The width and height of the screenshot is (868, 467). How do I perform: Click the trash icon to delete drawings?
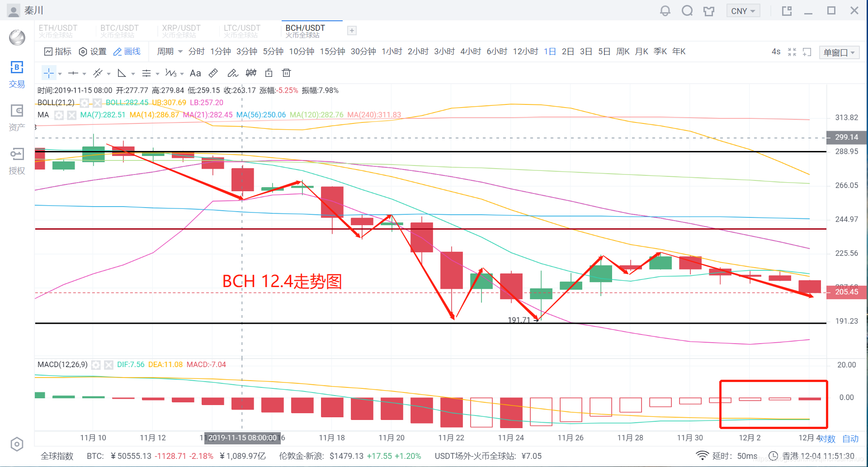click(x=286, y=73)
